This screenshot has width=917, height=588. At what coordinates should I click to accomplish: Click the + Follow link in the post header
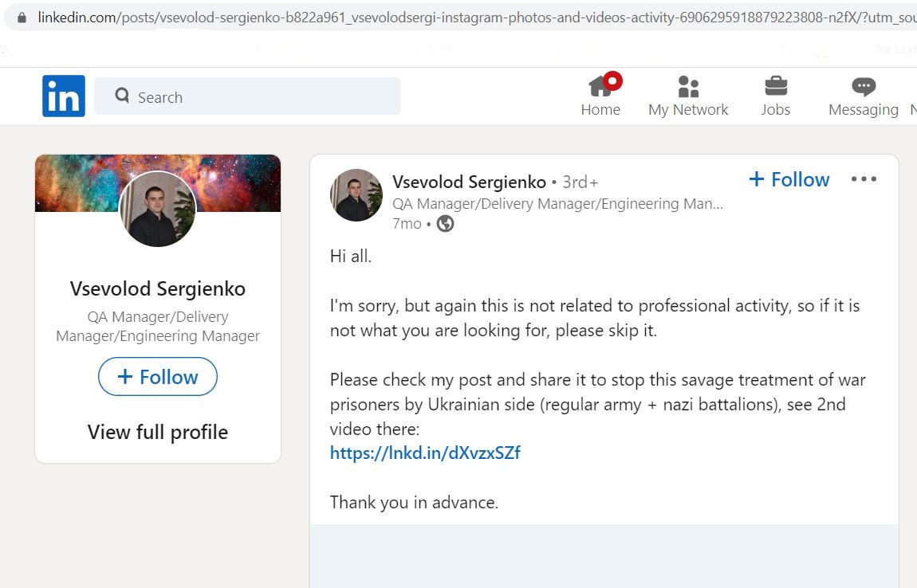coord(789,179)
